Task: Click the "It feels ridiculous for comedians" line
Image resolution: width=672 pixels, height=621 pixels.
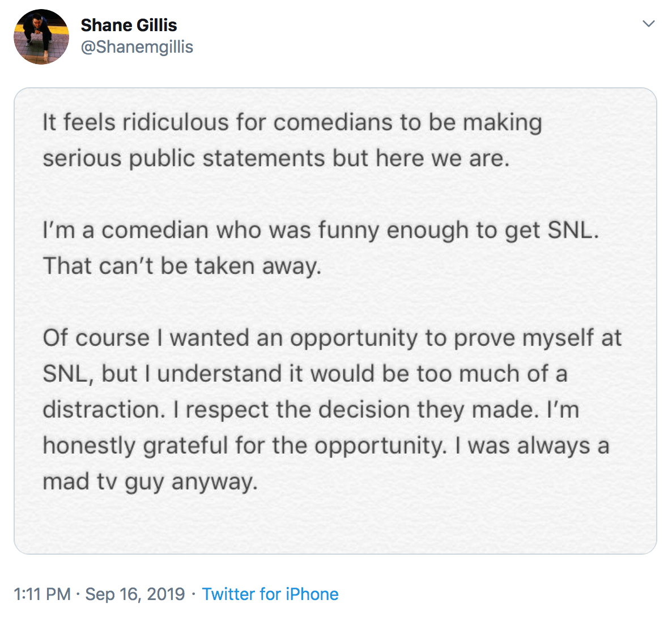Action: (292, 122)
